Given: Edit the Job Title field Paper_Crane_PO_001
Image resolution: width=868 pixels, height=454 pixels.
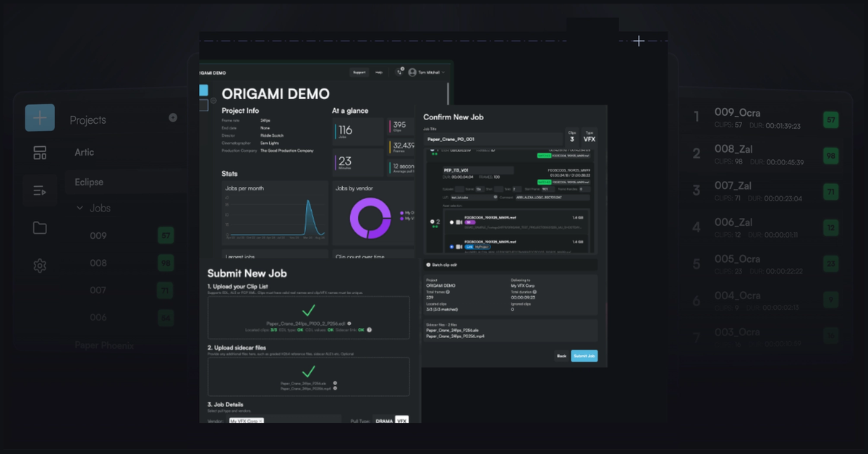Looking at the screenshot, I should point(493,139).
